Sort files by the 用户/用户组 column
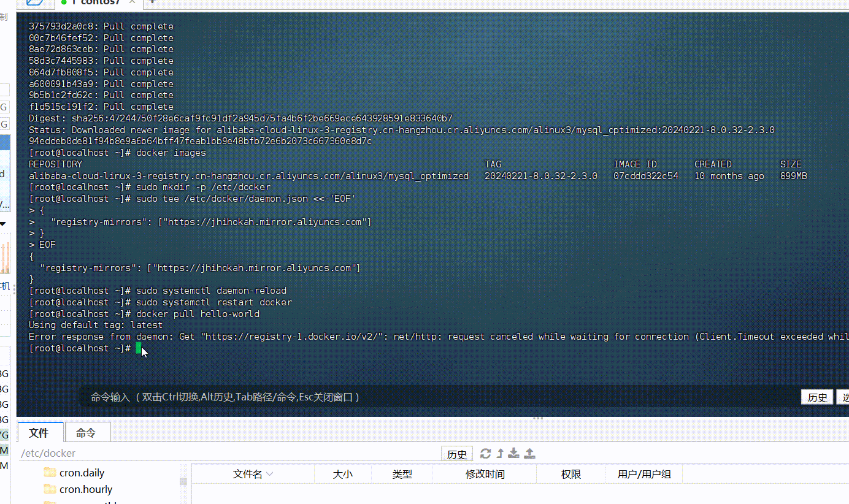Viewport: 849px width, 504px height. [644, 474]
